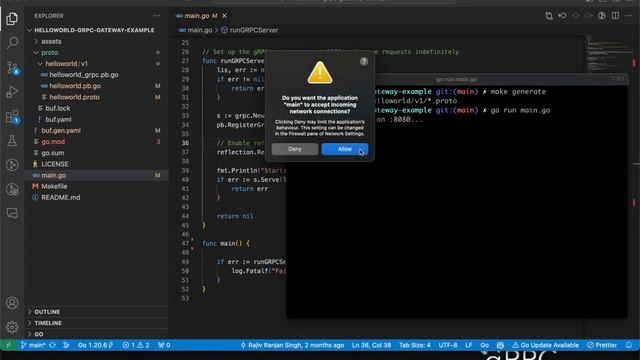Open the Extensions view
Image resolution: width=640 pixels, height=360 pixels.
12,117
